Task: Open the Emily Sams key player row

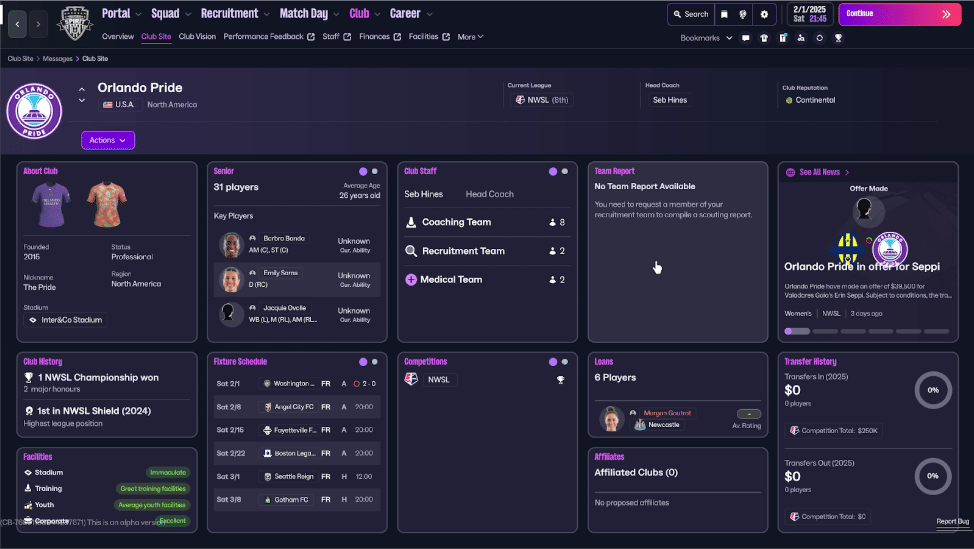Action: point(296,279)
